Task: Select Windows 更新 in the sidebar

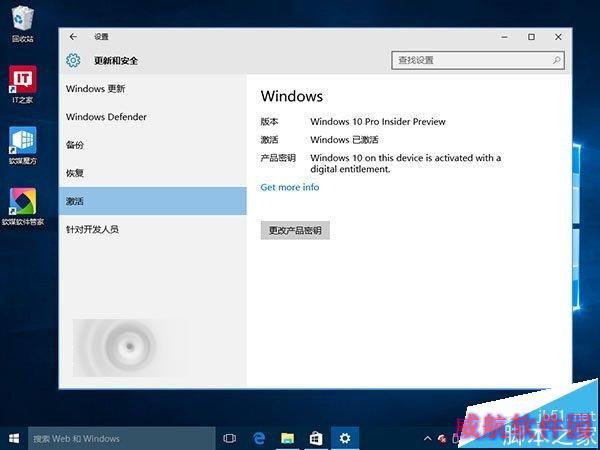Action: pos(153,89)
